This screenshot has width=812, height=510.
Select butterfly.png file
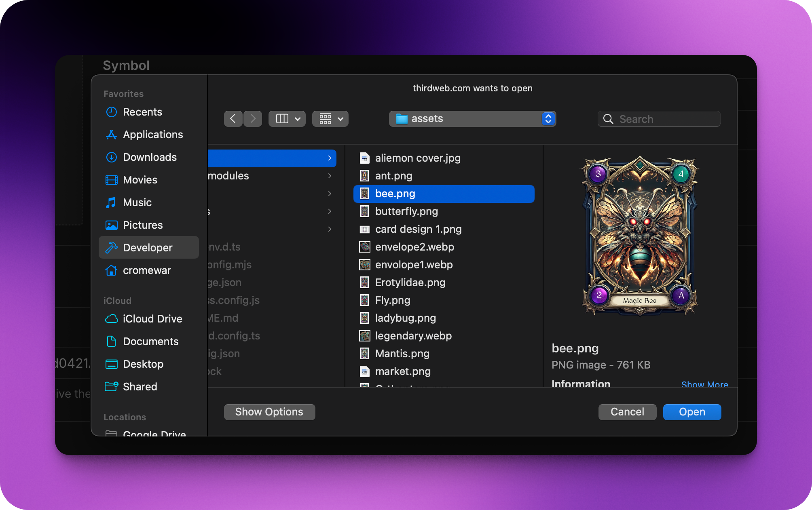[x=406, y=211]
